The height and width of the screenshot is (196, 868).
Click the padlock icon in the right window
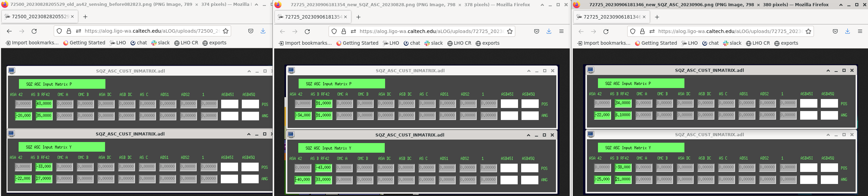(x=642, y=31)
